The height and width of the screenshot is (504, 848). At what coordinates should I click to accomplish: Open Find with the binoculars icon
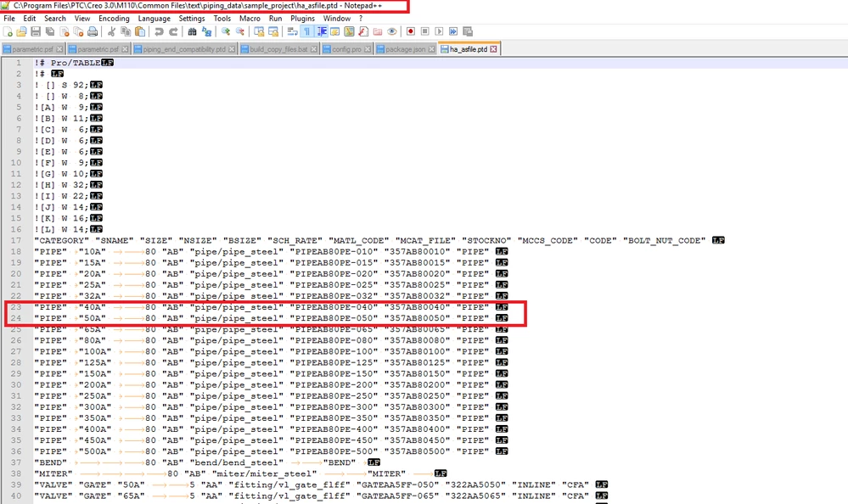(x=192, y=31)
